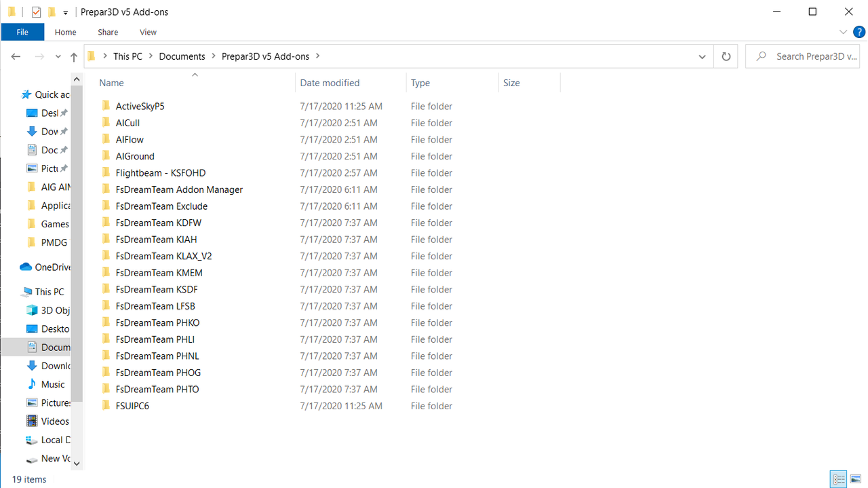Select FsDreamTeam Exclude folder icon

[105, 206]
